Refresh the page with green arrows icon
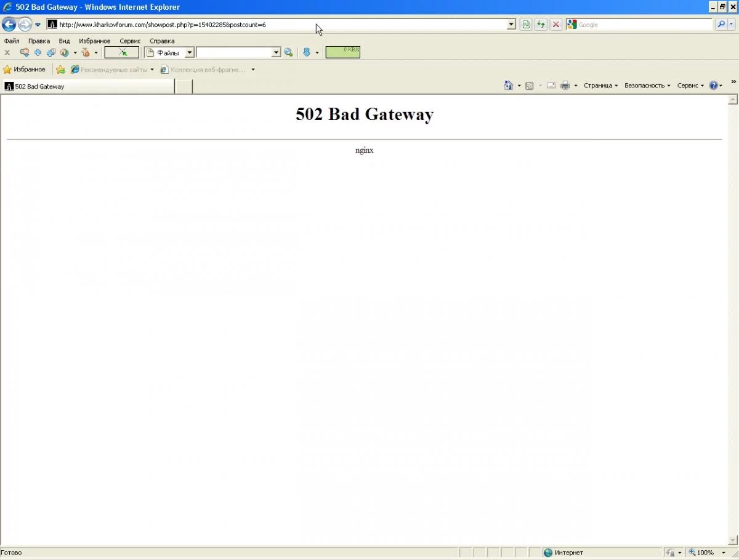This screenshot has width=739, height=560. [541, 25]
